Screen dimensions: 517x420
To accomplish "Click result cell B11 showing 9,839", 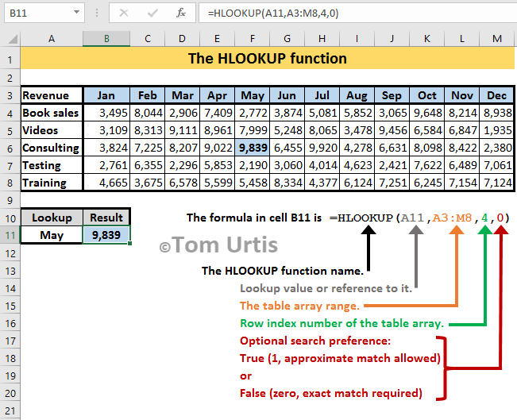I will point(106,235).
